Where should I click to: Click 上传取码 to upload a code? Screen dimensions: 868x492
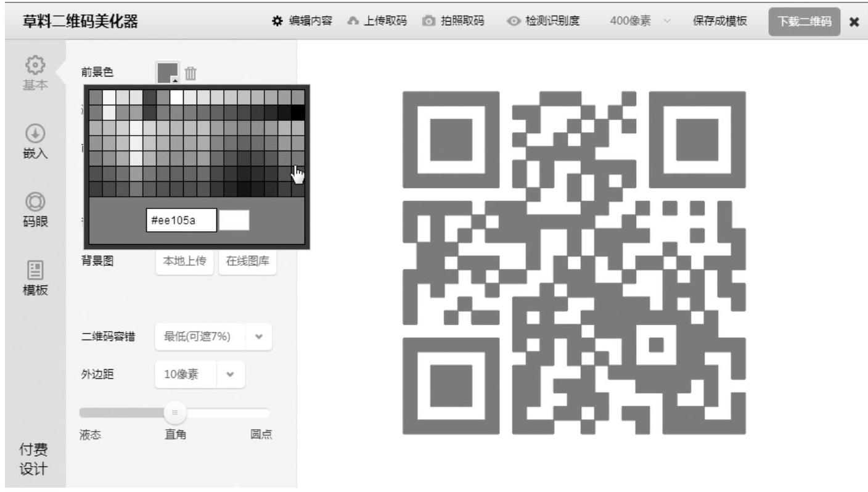pos(379,22)
